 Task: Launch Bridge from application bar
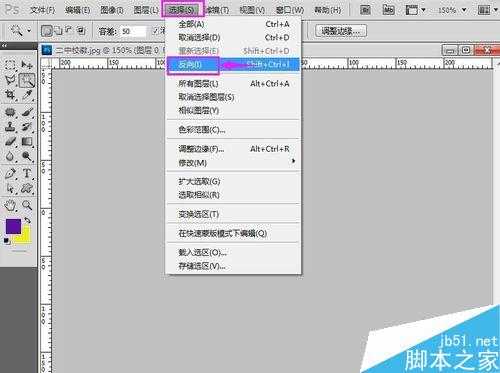[366, 10]
